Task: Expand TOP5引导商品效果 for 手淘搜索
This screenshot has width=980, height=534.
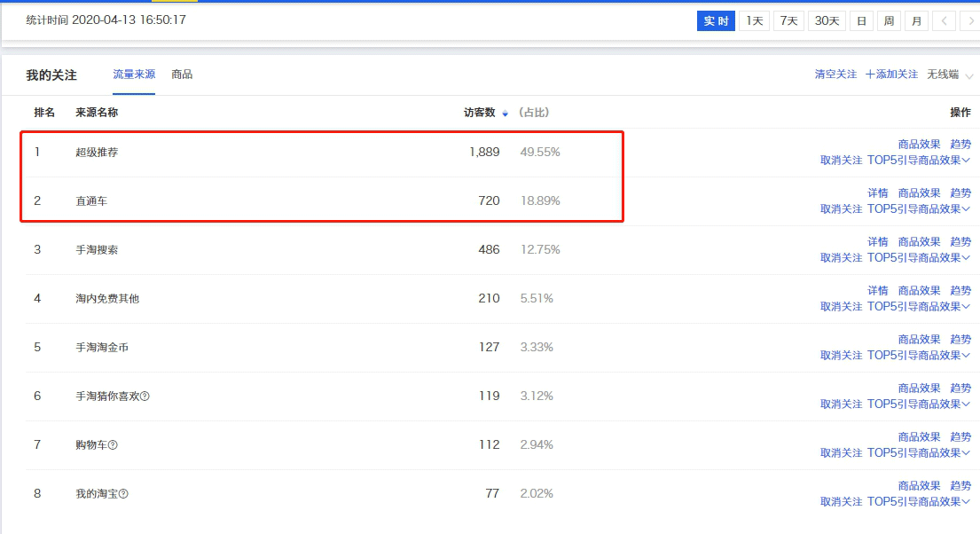Action: click(x=918, y=258)
